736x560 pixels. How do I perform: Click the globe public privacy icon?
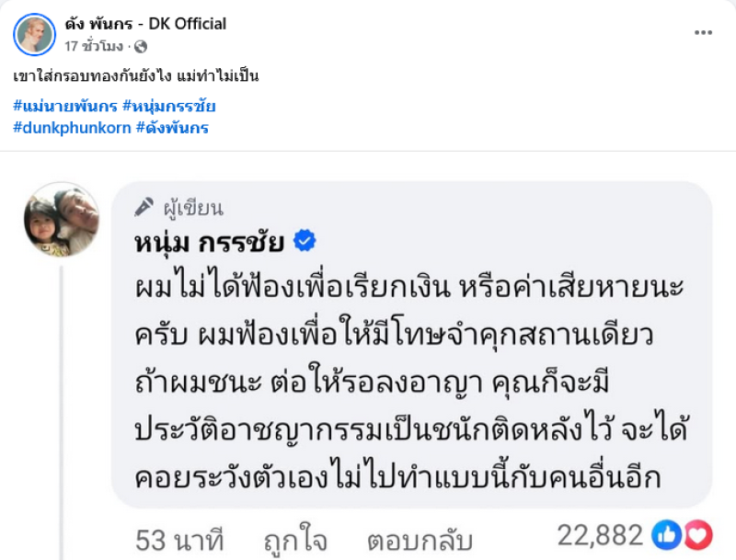[140, 45]
